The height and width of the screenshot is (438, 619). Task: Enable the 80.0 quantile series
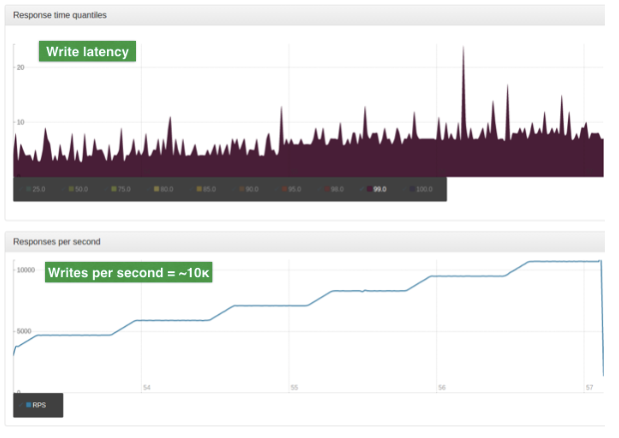(163, 189)
